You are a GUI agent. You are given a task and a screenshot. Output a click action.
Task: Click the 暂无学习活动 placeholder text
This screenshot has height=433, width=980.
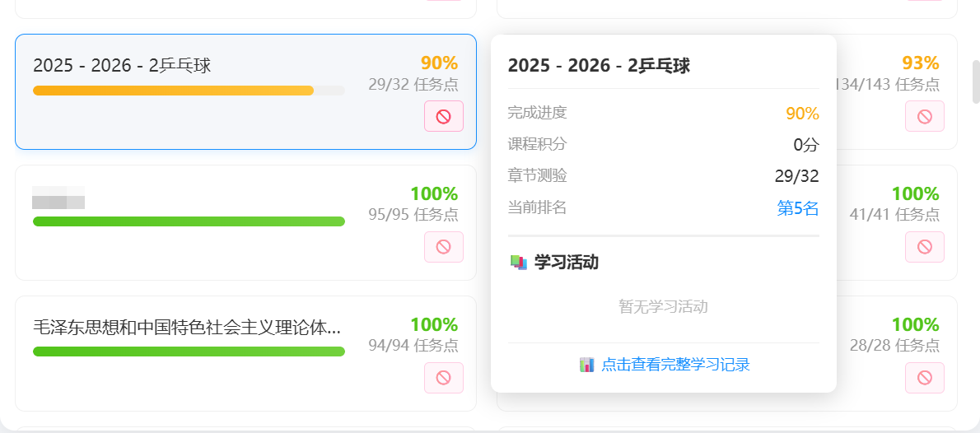(x=664, y=307)
